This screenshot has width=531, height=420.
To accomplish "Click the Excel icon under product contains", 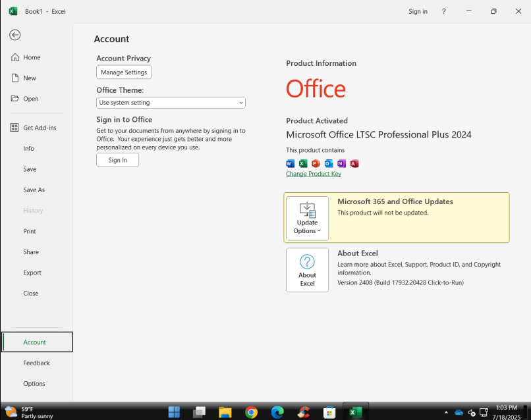I will pyautogui.click(x=303, y=163).
